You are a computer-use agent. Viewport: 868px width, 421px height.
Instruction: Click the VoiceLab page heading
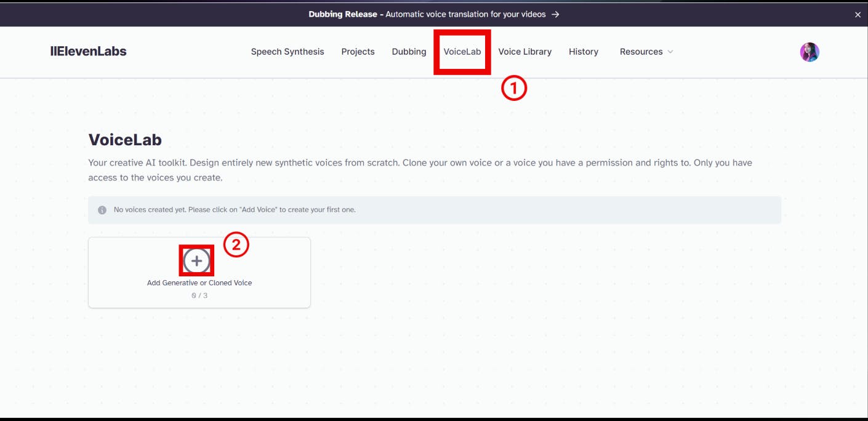point(125,140)
